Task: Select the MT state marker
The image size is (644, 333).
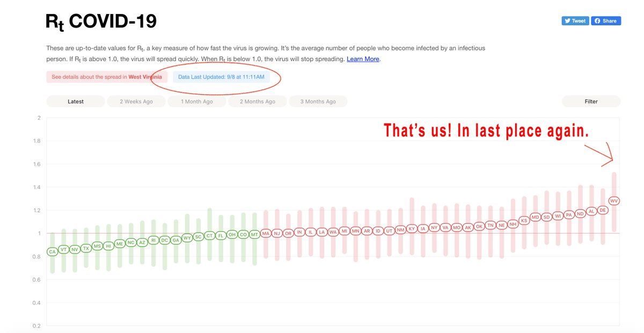Action: 254,234
